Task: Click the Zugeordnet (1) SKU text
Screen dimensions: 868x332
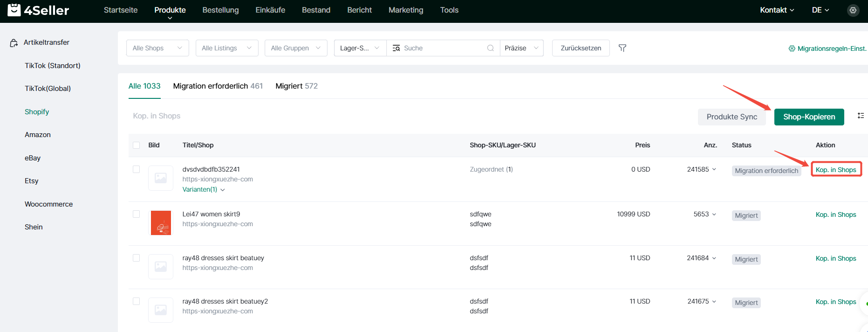Action: (491, 169)
